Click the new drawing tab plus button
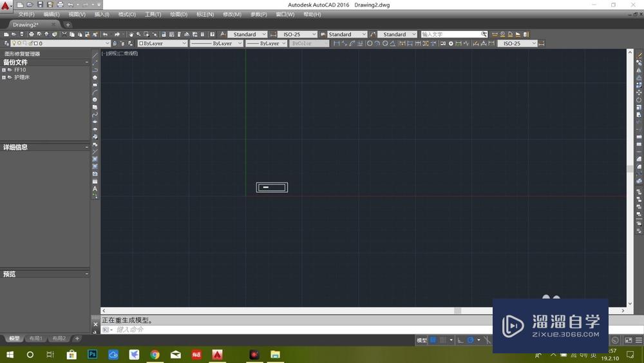The width and height of the screenshot is (644, 363). coord(68,25)
